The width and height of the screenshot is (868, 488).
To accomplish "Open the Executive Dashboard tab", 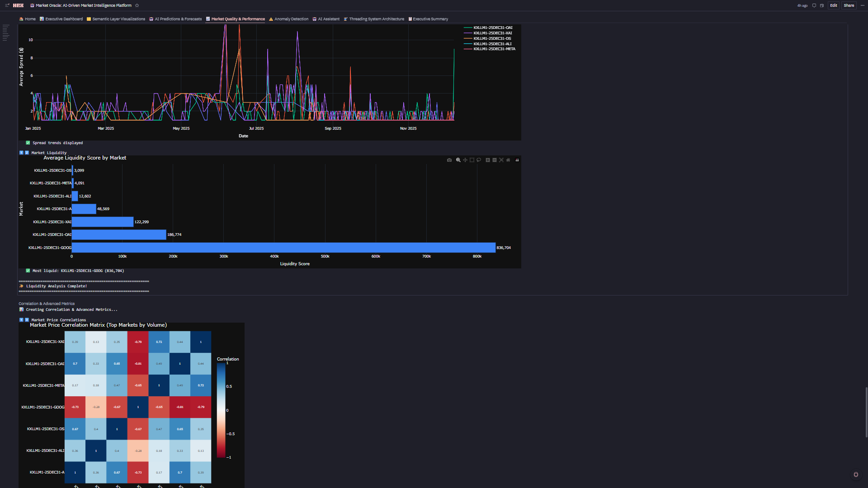I will click(x=64, y=19).
